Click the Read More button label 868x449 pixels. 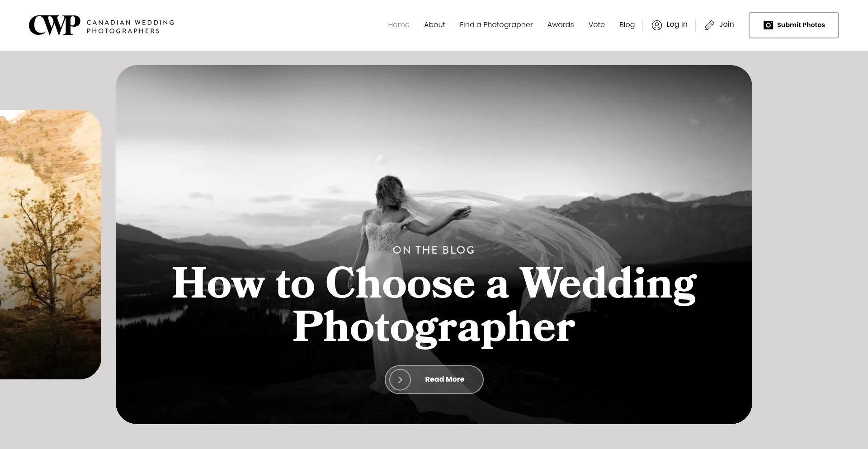point(444,379)
